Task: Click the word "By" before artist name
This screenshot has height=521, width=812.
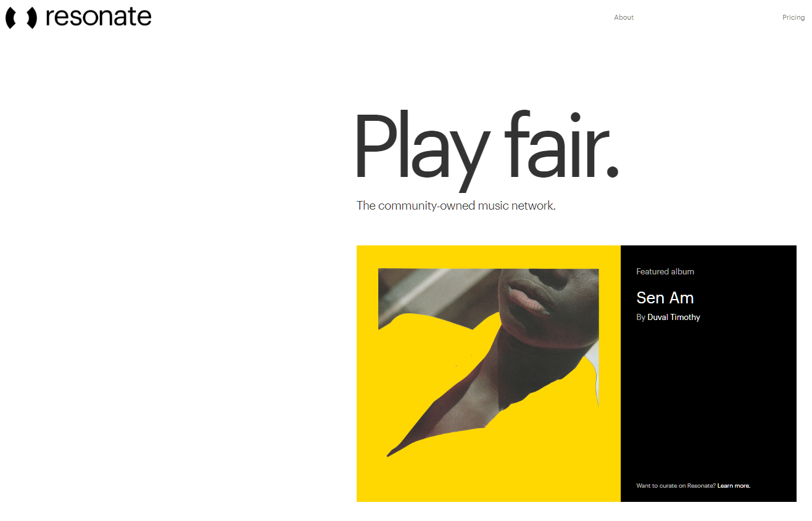Action: click(640, 317)
